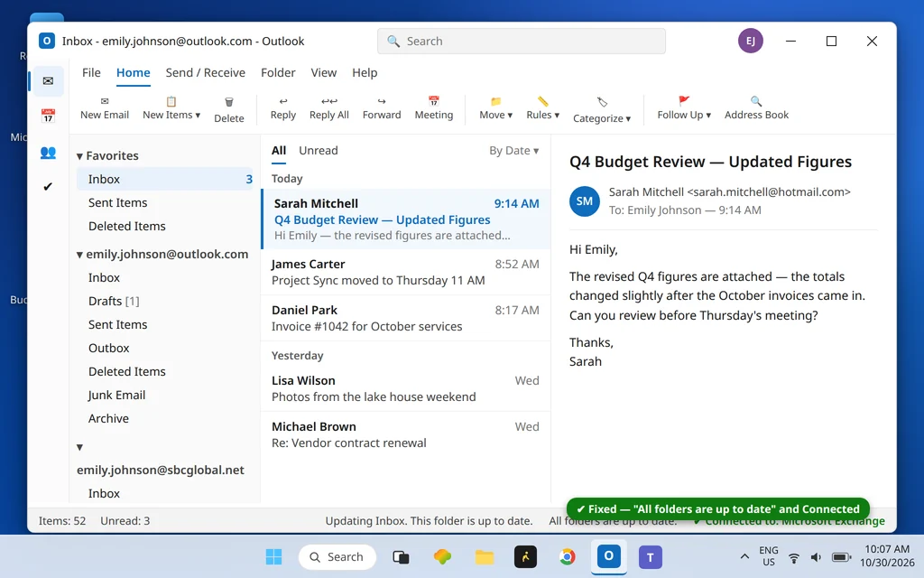The height and width of the screenshot is (578, 924).
Task: Open the Tasks checkmark view
Action: pyautogui.click(x=49, y=186)
